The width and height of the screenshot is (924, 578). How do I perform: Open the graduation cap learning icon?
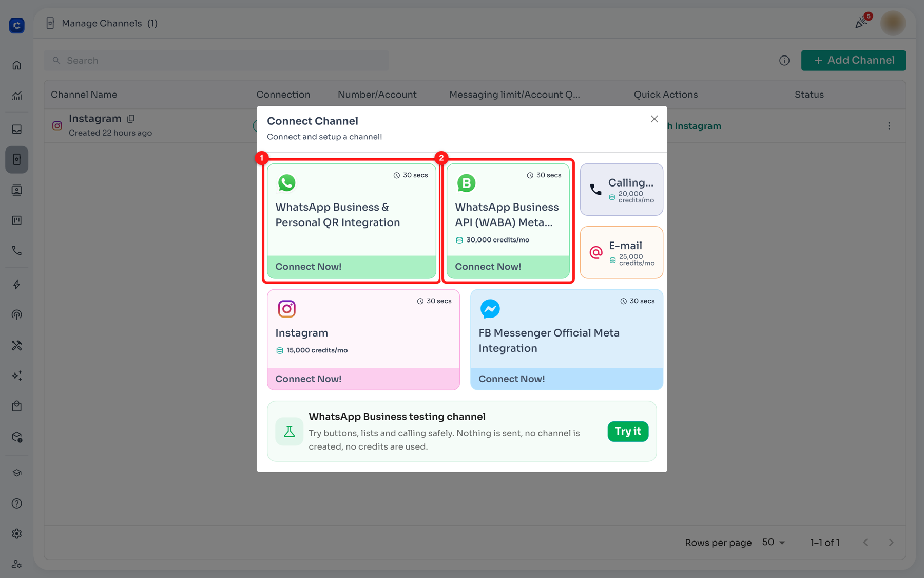tap(17, 473)
